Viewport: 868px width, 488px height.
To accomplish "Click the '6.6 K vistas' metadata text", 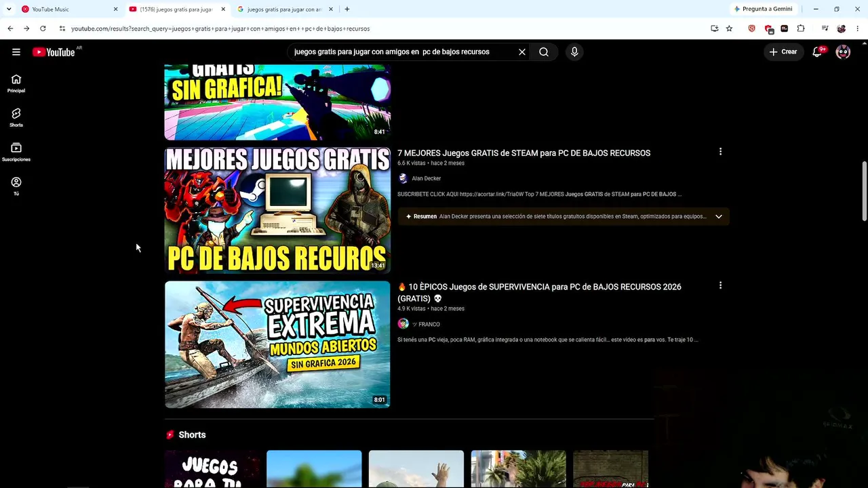I will pyautogui.click(x=411, y=163).
